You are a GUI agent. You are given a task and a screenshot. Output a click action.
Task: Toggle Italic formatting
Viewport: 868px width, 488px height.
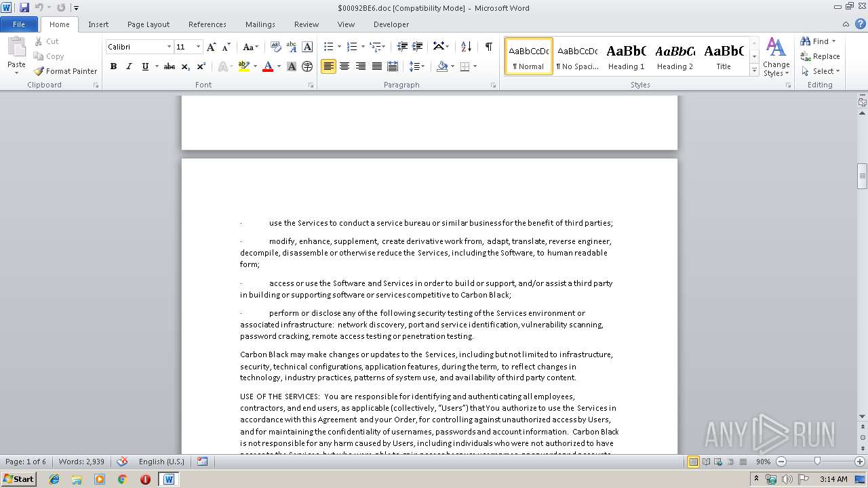[129, 66]
